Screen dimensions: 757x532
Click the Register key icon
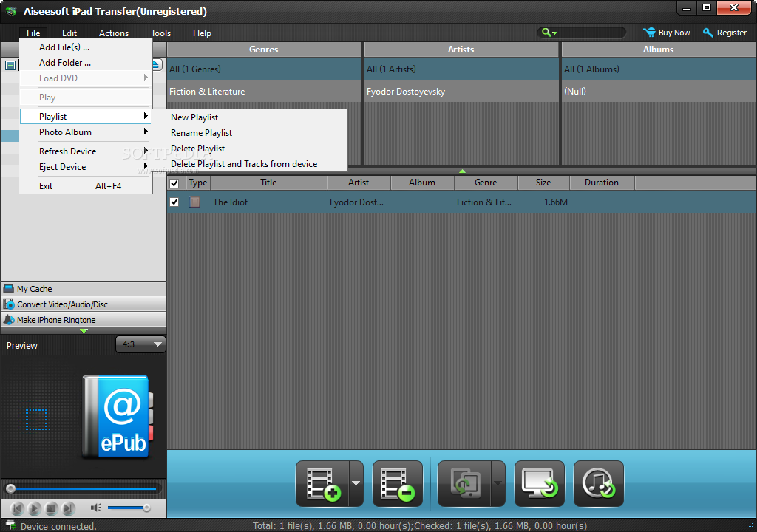coord(707,33)
